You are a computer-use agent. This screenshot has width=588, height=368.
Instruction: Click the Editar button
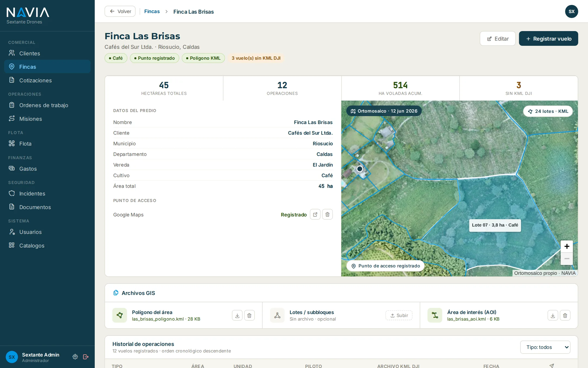(498, 39)
